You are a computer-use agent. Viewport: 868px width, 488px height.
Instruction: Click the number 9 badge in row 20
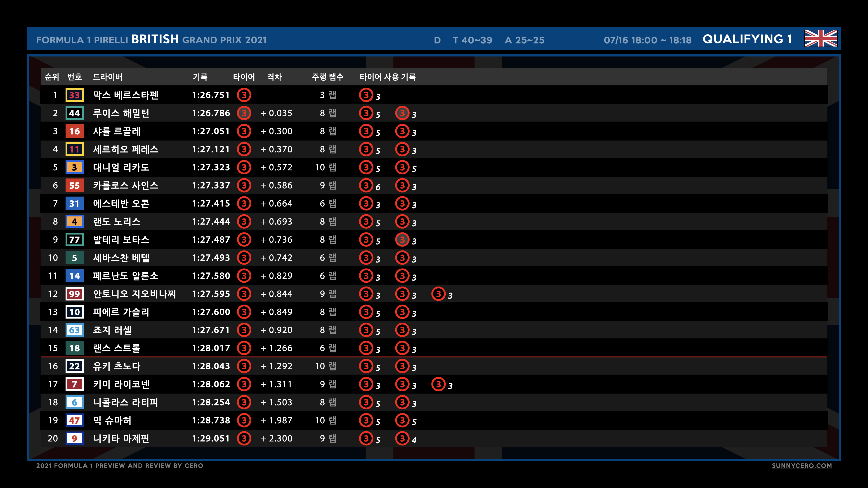coord(74,439)
